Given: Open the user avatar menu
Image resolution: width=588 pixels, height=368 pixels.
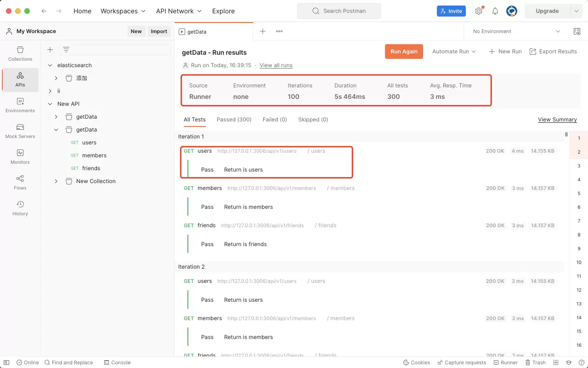Looking at the screenshot, I should pos(512,11).
